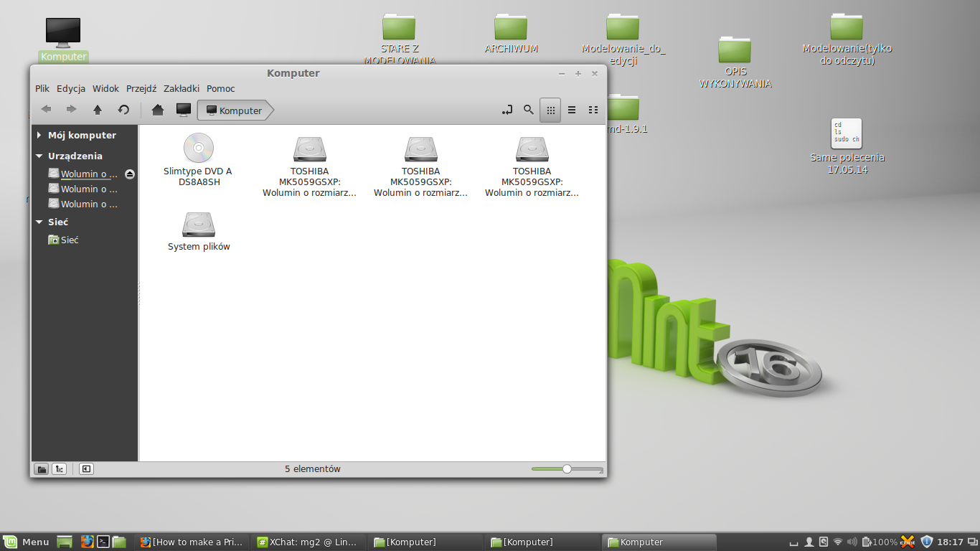Click the Computer monitor icon in the toolbar
Image resolution: width=980 pixels, height=551 pixels.
tap(184, 110)
